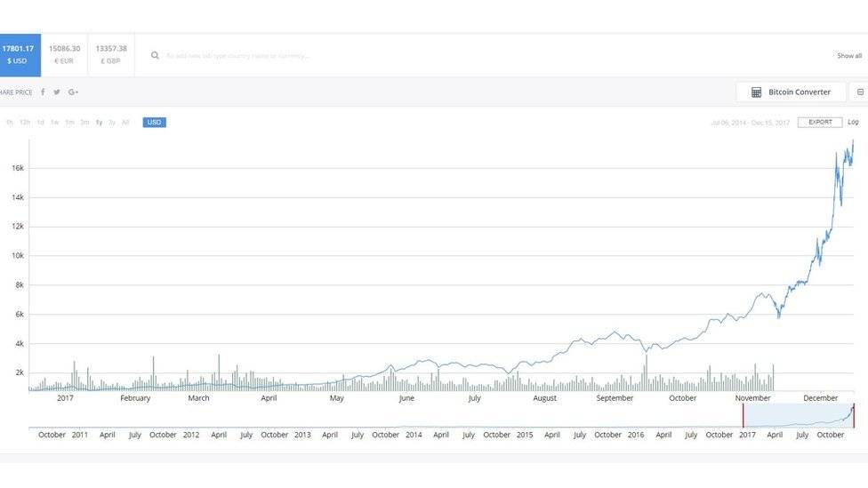Share price on Facebook icon

pyautogui.click(x=43, y=92)
